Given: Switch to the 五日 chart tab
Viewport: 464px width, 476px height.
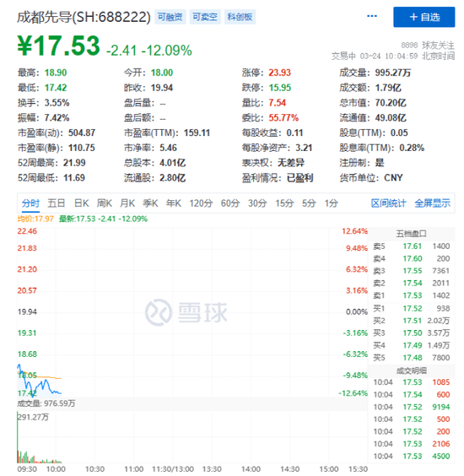Looking at the screenshot, I should (57, 203).
